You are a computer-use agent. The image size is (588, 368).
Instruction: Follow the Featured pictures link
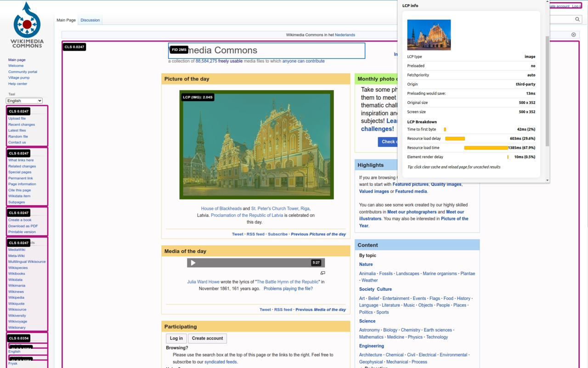(x=410, y=184)
